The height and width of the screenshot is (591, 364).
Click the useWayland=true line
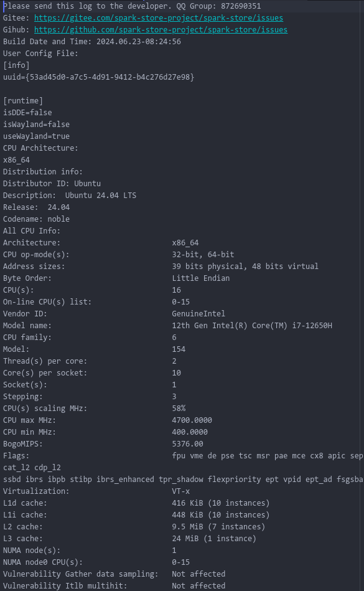click(37, 136)
